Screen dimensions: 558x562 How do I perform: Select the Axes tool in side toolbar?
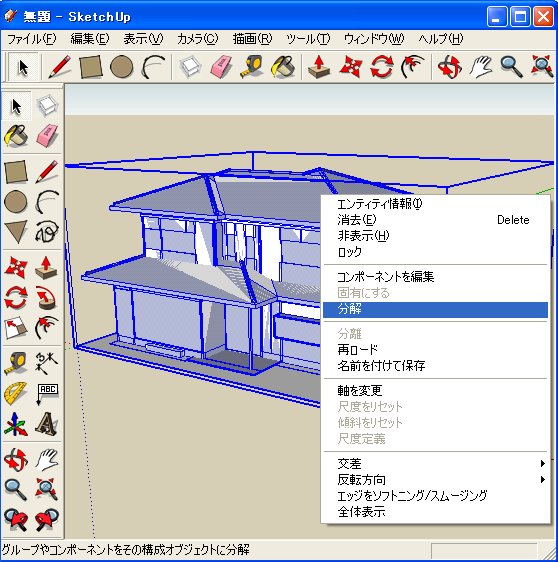(16, 424)
